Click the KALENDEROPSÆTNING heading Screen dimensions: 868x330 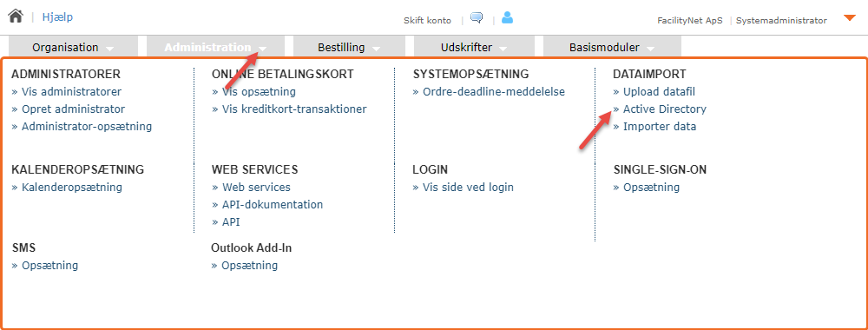(x=77, y=169)
